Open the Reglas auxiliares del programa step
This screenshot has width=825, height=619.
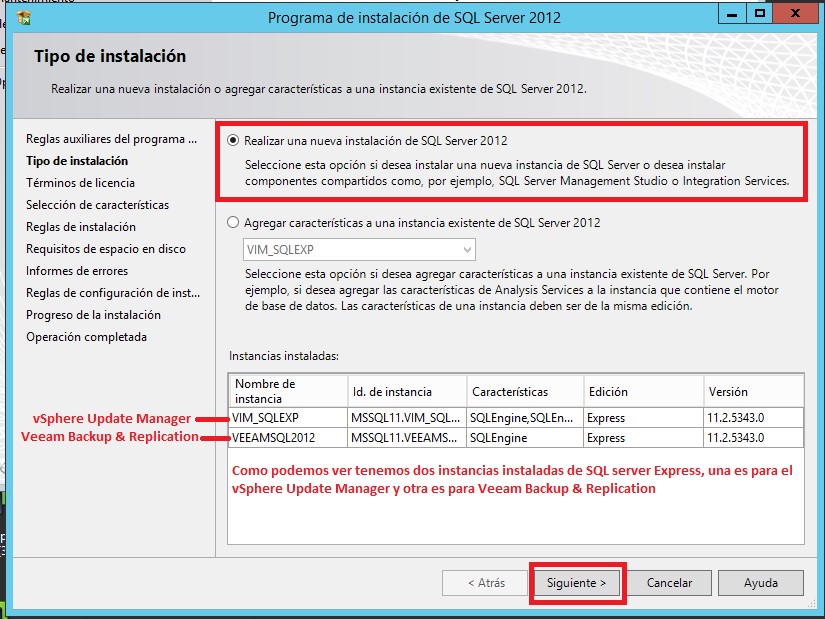pyautogui.click(x=112, y=139)
